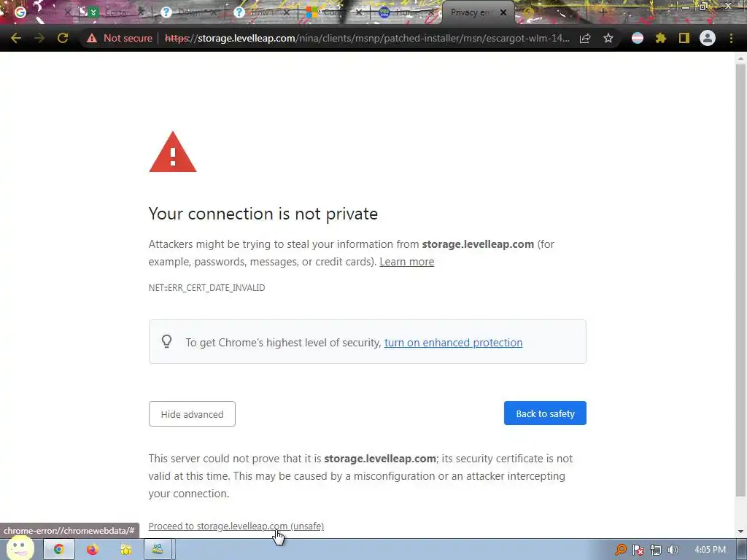Image resolution: width=747 pixels, height=560 pixels.
Task: Click the page vertical scrollbar
Action: pos(740,281)
